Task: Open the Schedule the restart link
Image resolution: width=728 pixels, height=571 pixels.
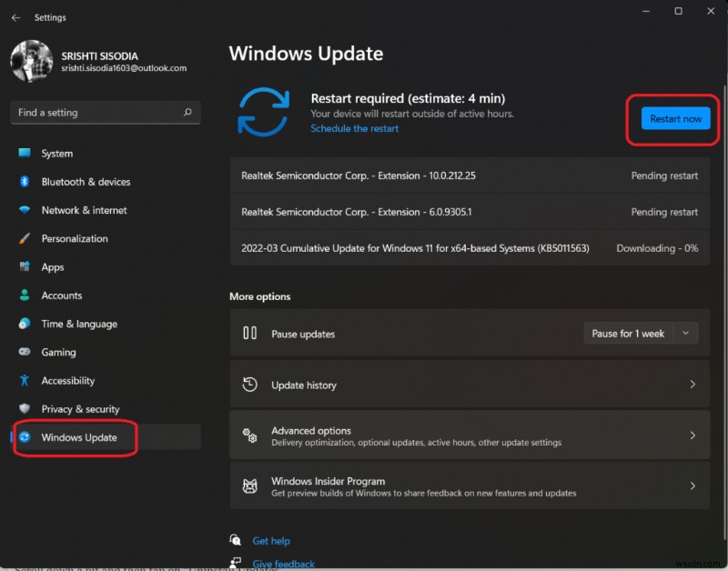Action: coord(354,128)
